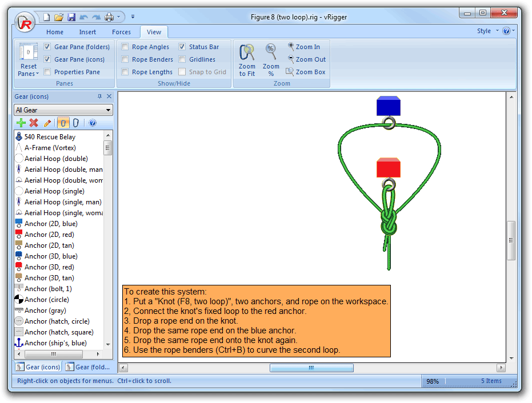Select the Zoom to Fit tool
Screen dimensions: 532x403
click(246, 59)
